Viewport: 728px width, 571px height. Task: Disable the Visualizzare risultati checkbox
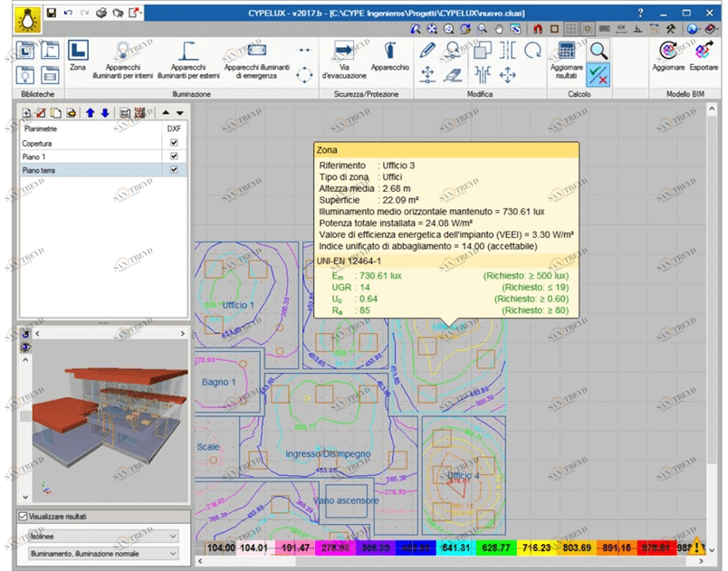pyautogui.click(x=24, y=517)
